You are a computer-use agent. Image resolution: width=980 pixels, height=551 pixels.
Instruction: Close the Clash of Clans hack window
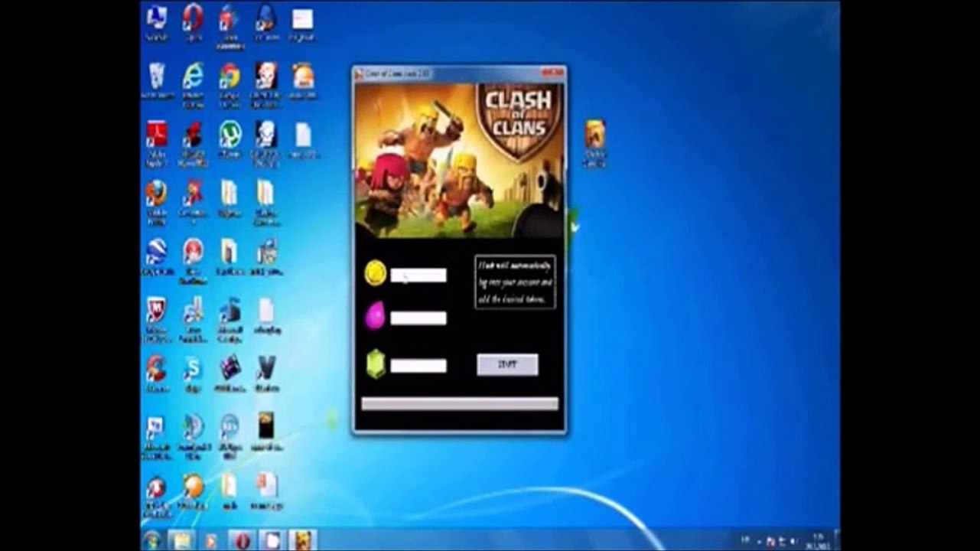(552, 73)
